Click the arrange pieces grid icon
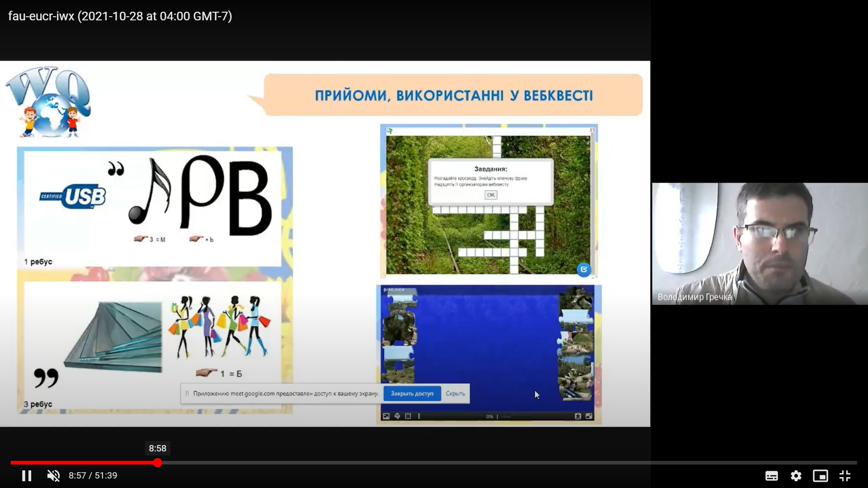Viewport: 868px width, 488px height. pyautogui.click(x=408, y=416)
